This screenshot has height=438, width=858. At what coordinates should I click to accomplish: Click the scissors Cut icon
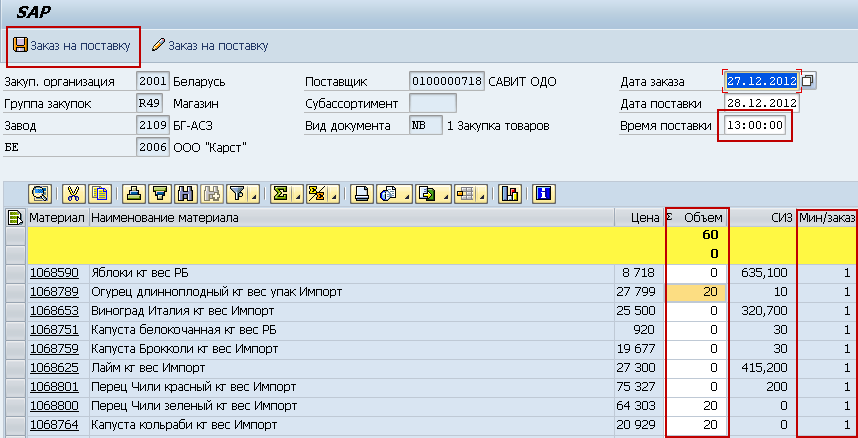pyautogui.click(x=74, y=193)
